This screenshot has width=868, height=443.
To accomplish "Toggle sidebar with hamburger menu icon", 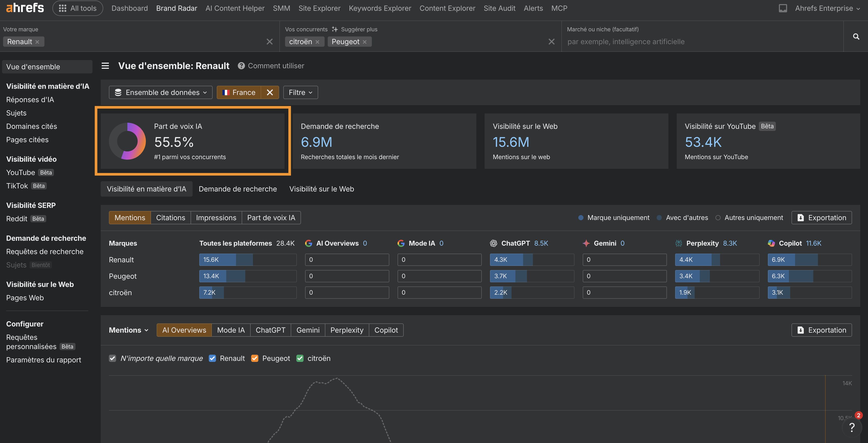I will click(x=105, y=66).
